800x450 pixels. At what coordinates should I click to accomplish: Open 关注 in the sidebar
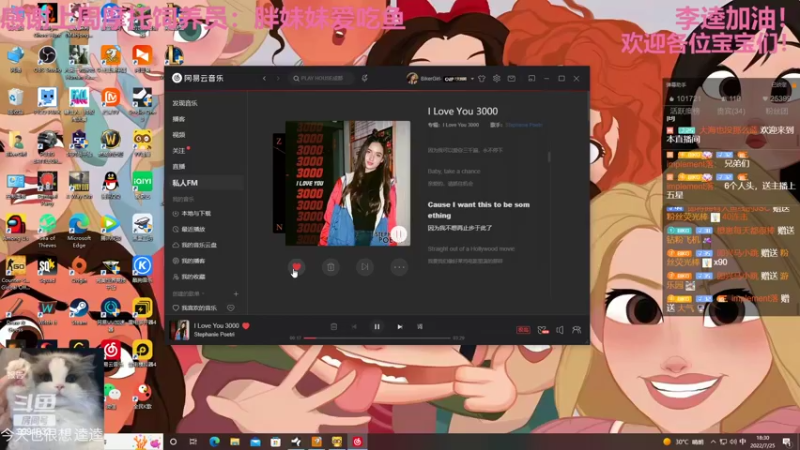coord(179,151)
